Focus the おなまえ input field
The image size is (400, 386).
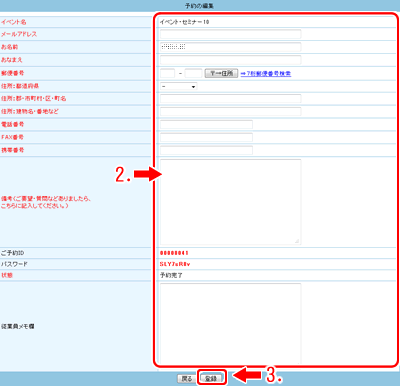pos(230,60)
